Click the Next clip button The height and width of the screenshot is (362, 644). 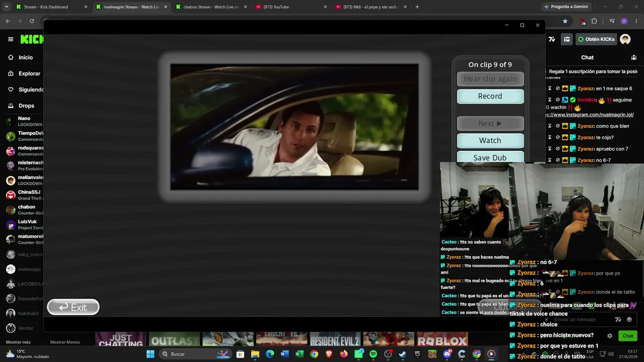(x=490, y=123)
